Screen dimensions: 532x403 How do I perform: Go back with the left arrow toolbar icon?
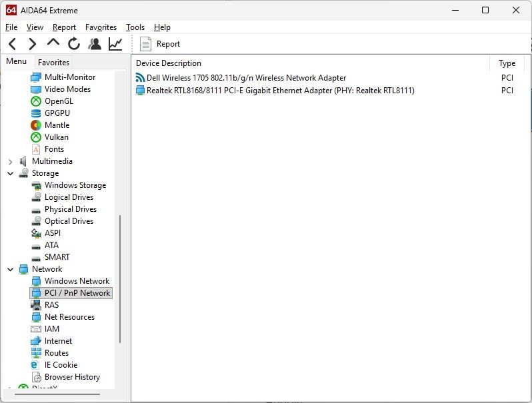point(13,44)
